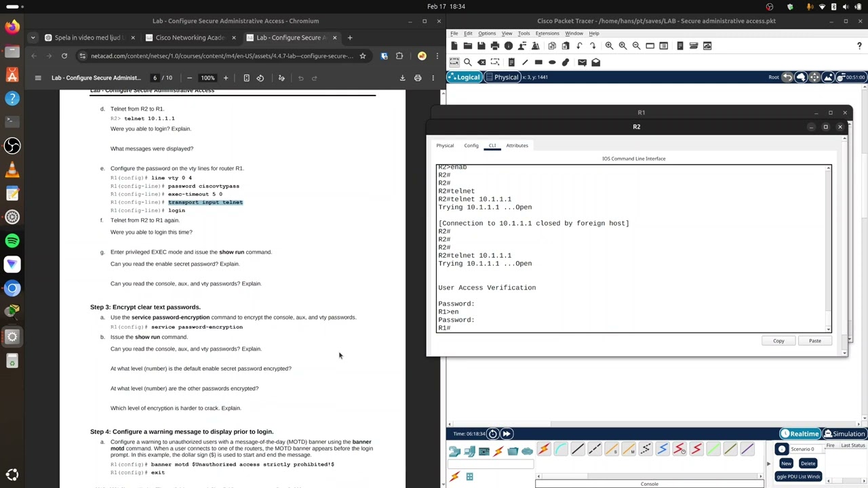Viewport: 868px width, 488px height.
Task: Click Toggle PDU List Window button
Action: pyautogui.click(x=799, y=476)
